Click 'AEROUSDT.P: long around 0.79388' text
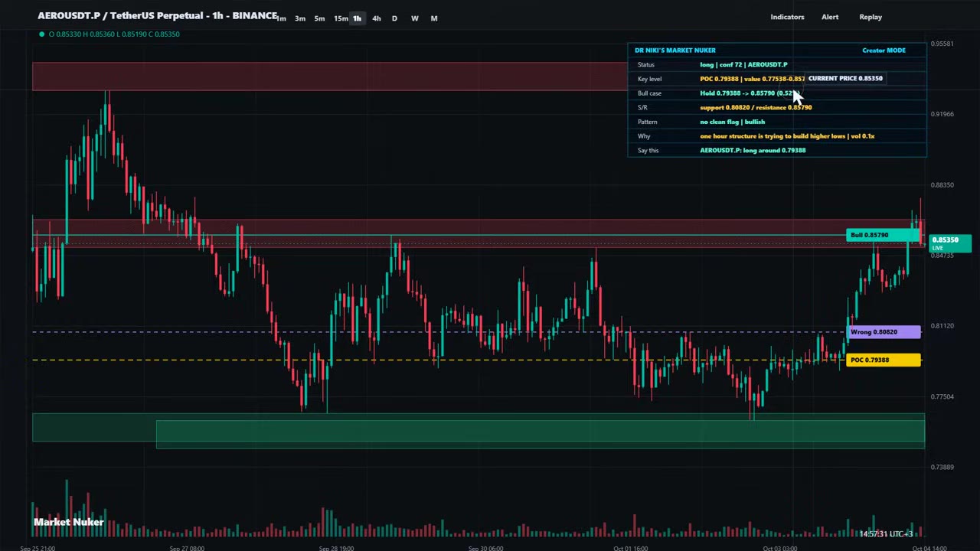Screen dimensions: 980x551 tap(753, 151)
